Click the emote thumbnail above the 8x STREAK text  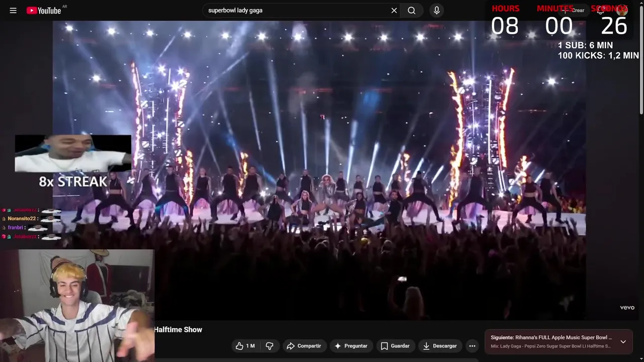point(73,153)
